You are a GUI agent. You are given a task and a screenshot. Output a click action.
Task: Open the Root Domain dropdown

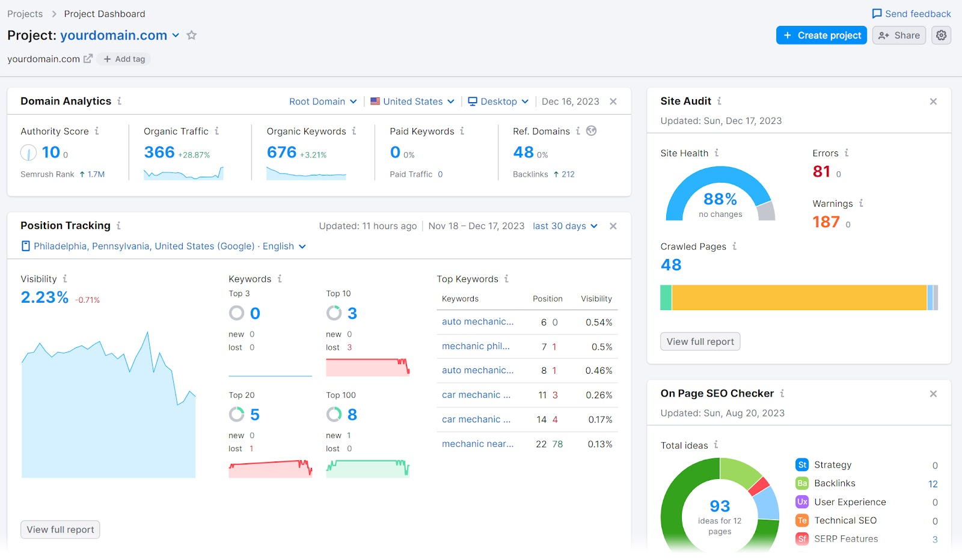point(323,102)
